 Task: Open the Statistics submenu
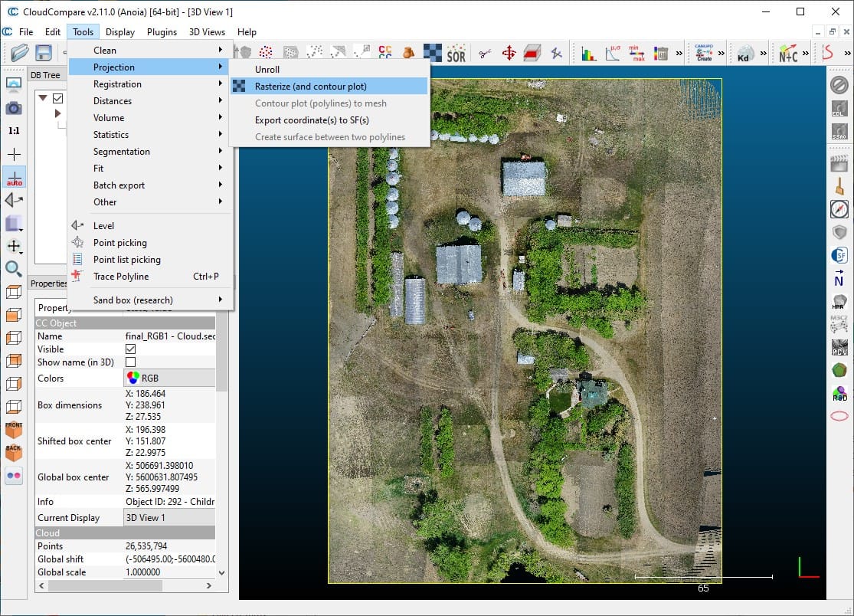click(151, 135)
